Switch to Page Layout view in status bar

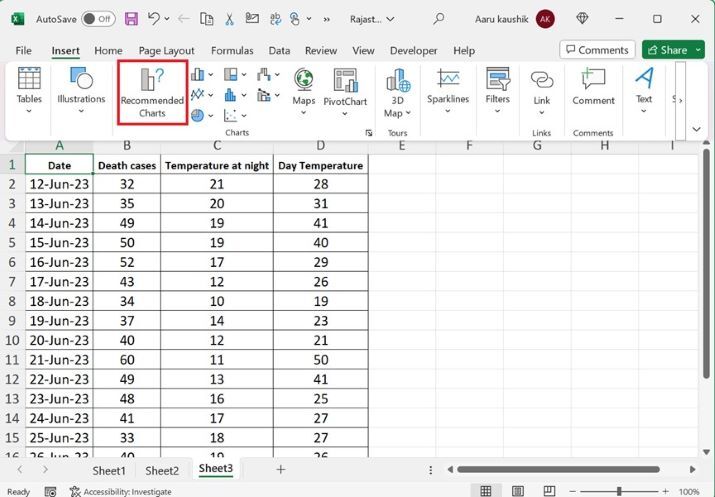click(518, 491)
